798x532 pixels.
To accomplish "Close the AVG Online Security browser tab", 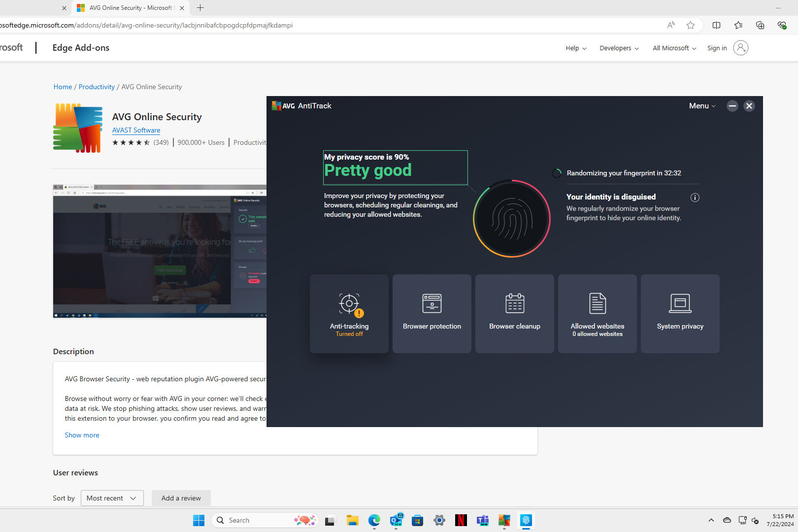I will coord(182,8).
